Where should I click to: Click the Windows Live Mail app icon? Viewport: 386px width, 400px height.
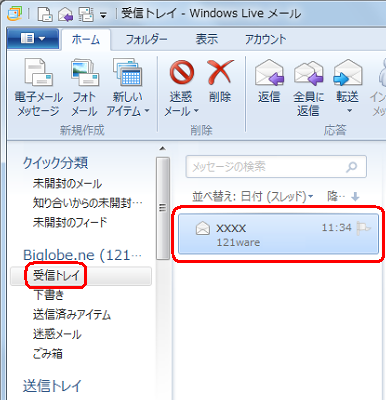tap(14, 13)
